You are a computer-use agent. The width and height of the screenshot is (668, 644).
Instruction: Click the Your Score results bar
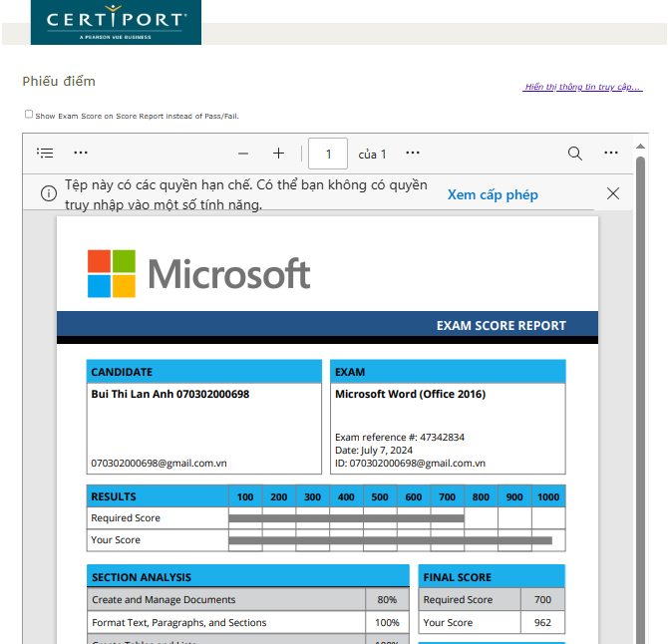tap(390, 540)
